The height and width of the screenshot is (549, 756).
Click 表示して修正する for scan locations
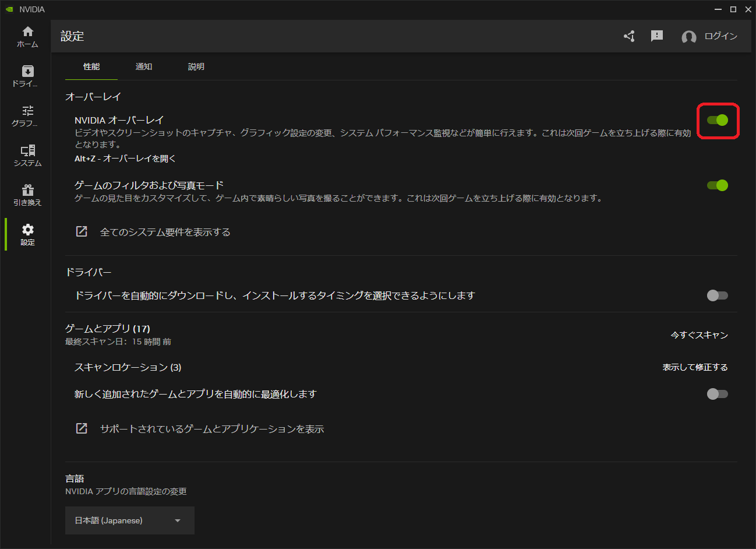click(695, 367)
